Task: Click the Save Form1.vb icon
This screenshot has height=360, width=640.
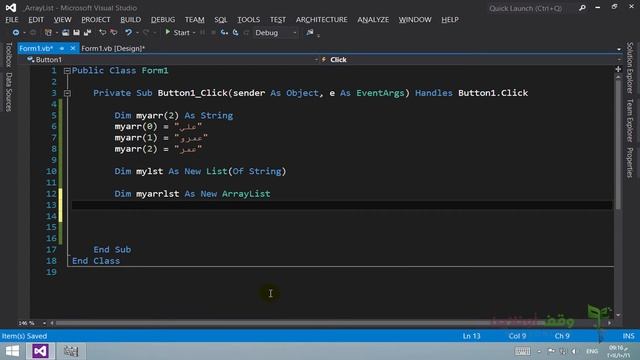Action: (x=76, y=33)
